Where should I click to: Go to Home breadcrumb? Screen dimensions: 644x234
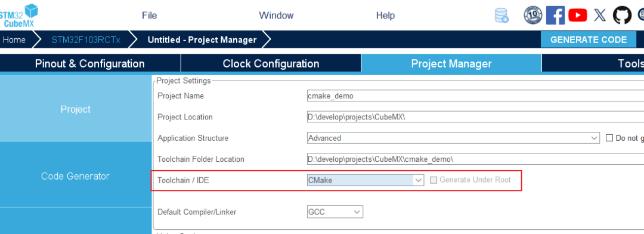pyautogui.click(x=14, y=40)
